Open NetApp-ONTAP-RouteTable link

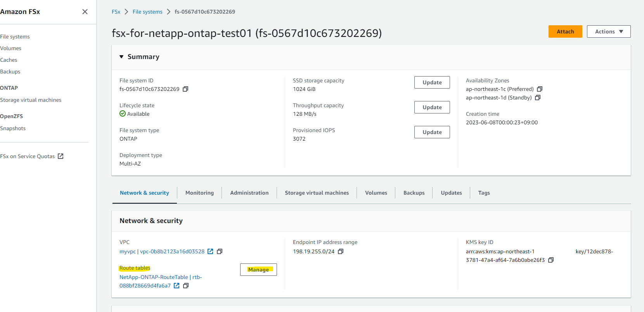(161, 281)
